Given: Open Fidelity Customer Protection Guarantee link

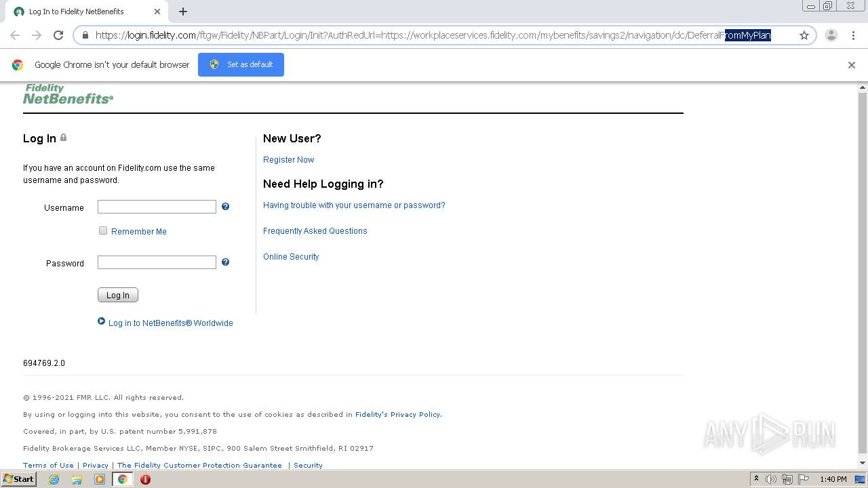Looking at the screenshot, I should (199, 466).
